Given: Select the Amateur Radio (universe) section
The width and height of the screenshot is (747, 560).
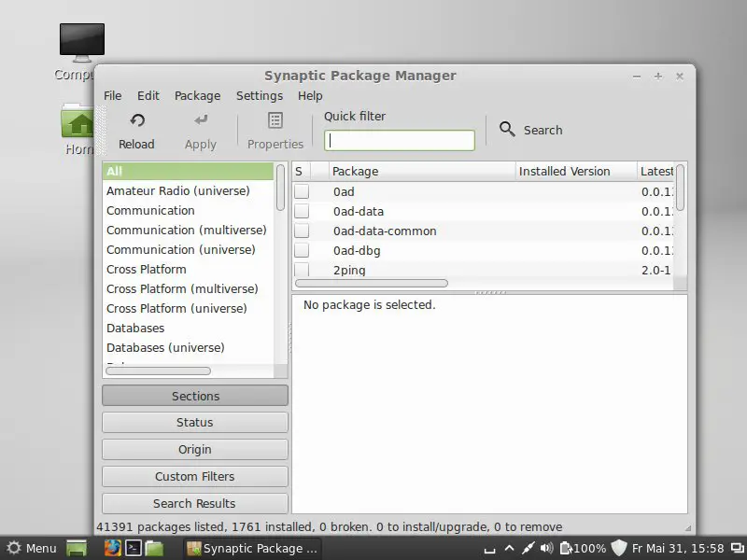Looking at the screenshot, I should coord(189,191).
